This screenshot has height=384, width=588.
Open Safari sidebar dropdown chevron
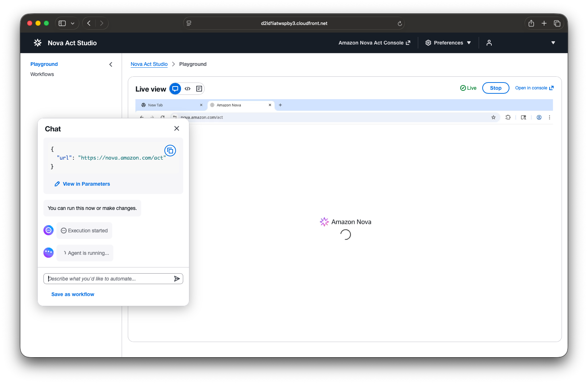[73, 23]
